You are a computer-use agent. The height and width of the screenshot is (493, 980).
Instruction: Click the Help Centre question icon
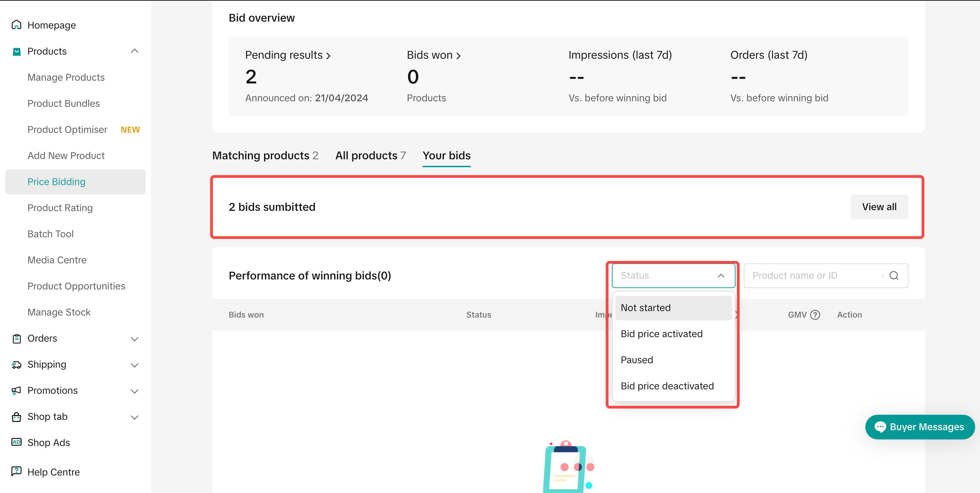click(x=16, y=472)
